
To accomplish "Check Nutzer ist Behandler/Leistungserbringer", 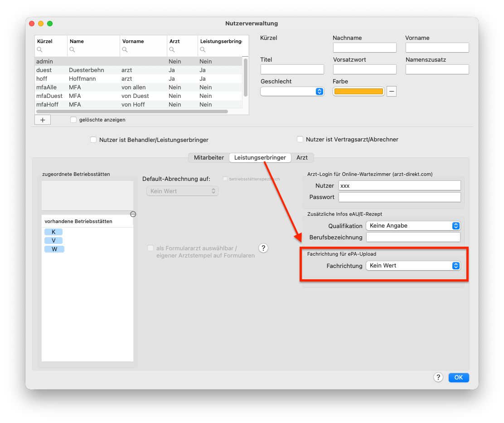I will (93, 140).
